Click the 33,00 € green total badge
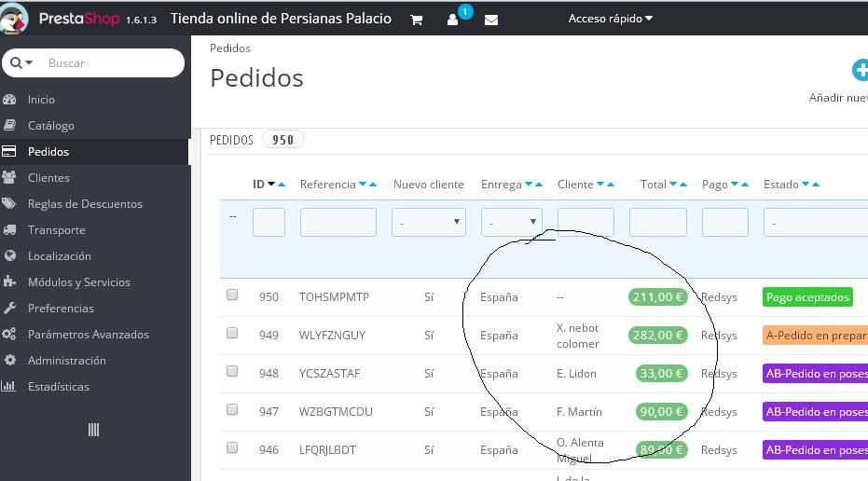This screenshot has width=868, height=481. tap(662, 374)
